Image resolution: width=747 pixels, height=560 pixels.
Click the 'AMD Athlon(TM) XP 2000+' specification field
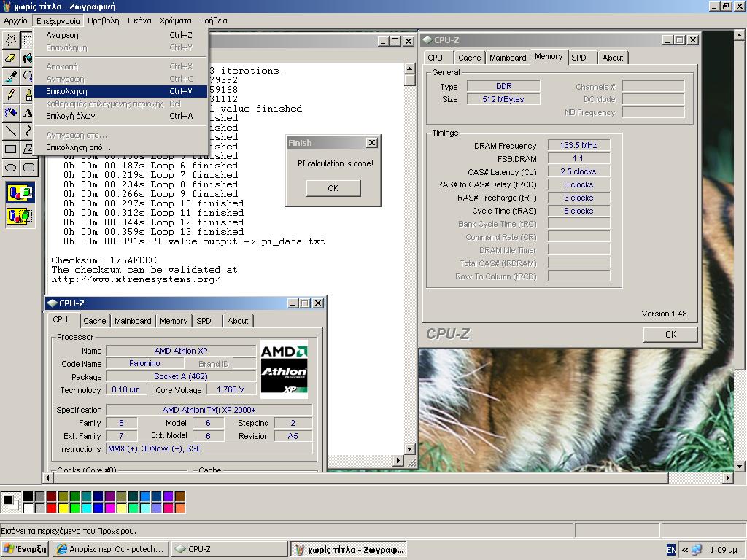pyautogui.click(x=209, y=410)
